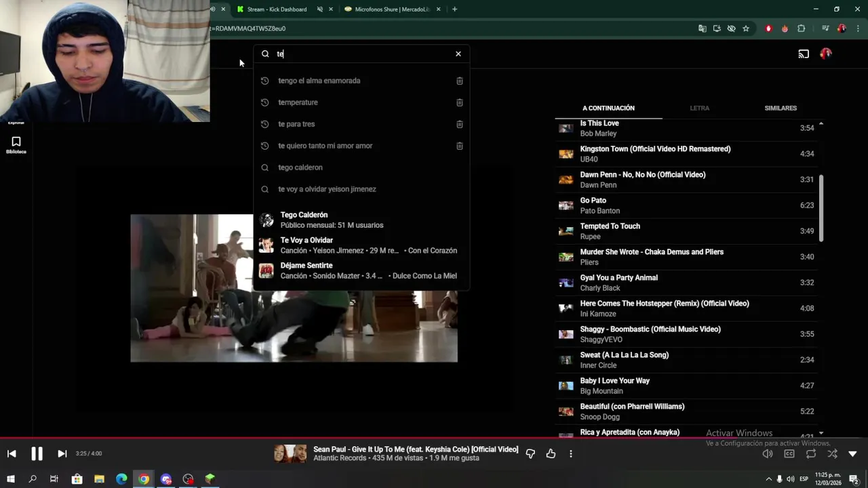Collapse the player page with down arrow

point(853,453)
